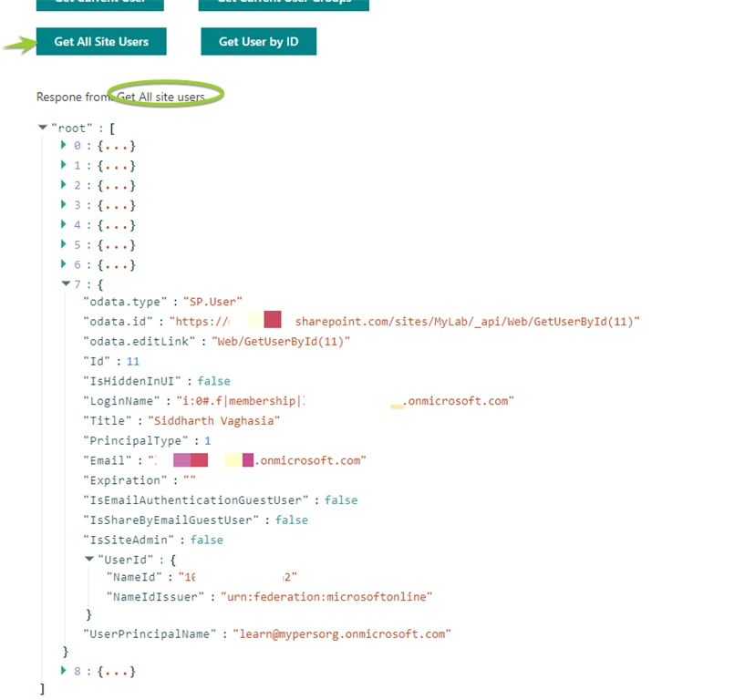Click the Get User by ID button
The image size is (755, 700).
click(x=259, y=41)
